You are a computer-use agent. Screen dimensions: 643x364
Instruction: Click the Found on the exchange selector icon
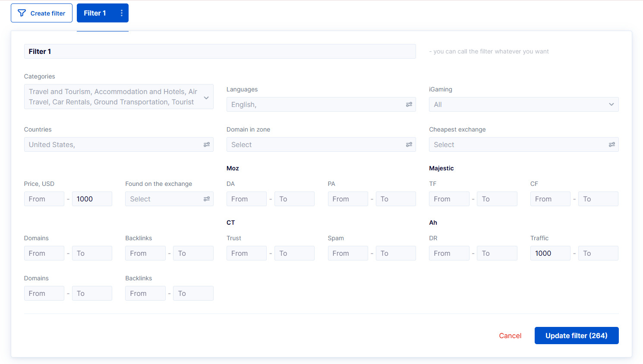click(x=206, y=199)
